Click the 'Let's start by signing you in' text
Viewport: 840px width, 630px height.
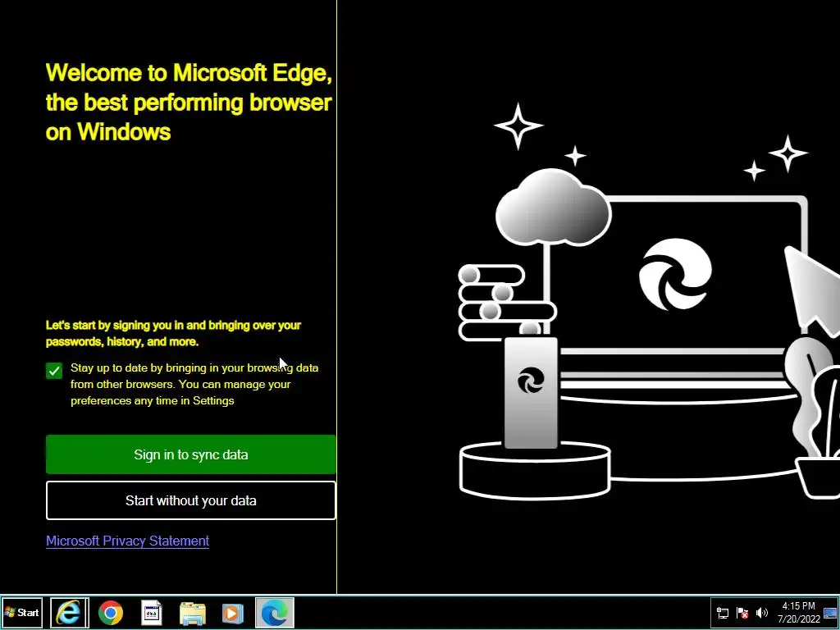click(174, 333)
